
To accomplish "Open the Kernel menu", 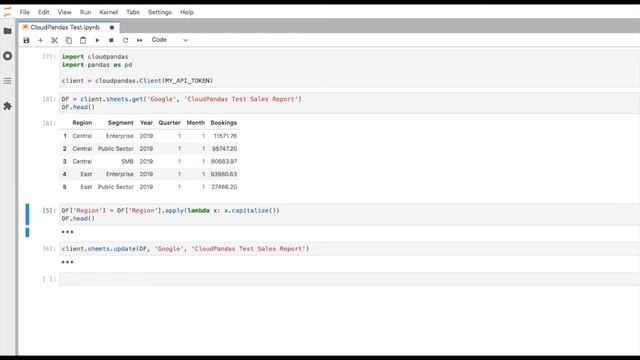I will [x=109, y=12].
